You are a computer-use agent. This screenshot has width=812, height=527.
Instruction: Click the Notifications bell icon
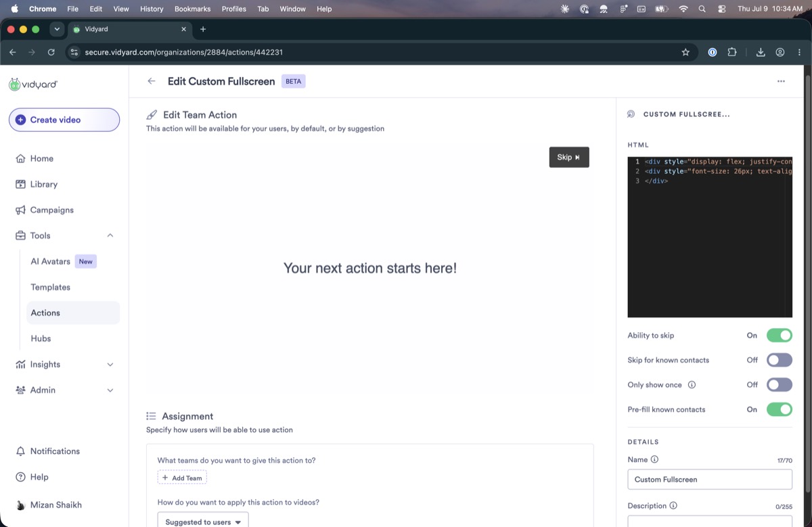click(20, 451)
